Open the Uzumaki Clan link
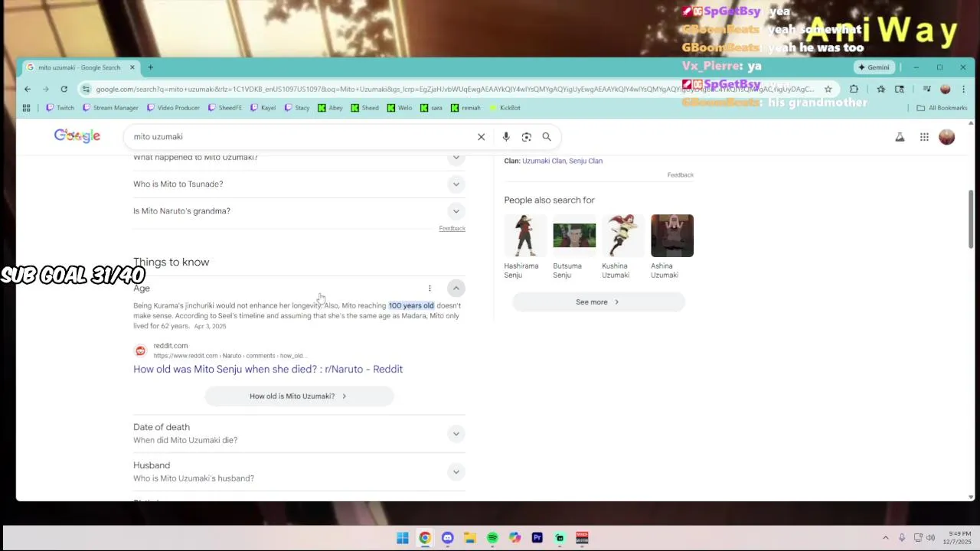 544,161
